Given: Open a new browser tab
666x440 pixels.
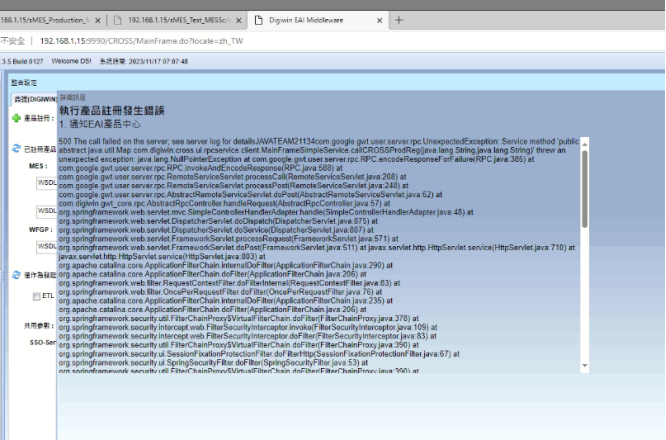Looking at the screenshot, I should tap(399, 19).
